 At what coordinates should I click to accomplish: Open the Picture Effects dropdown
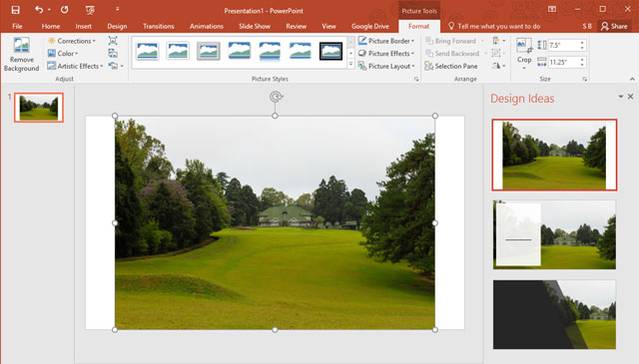(386, 53)
